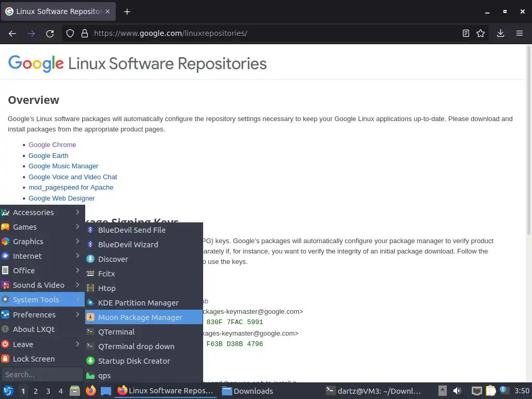Launch Muon Package Manager

(x=144, y=317)
